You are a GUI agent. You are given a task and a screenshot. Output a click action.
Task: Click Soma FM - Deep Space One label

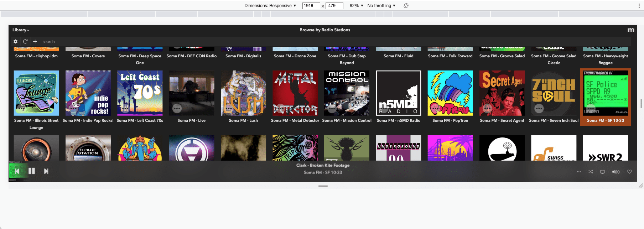pos(140,59)
